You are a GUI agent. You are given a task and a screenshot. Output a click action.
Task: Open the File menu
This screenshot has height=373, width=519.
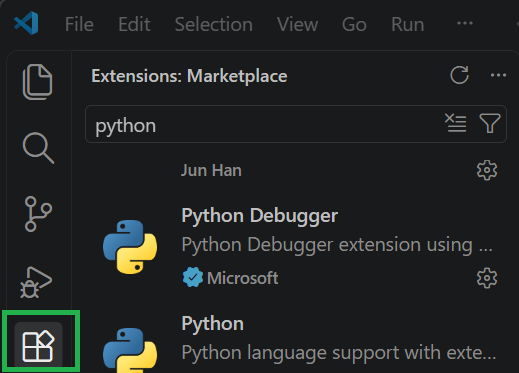(x=79, y=24)
